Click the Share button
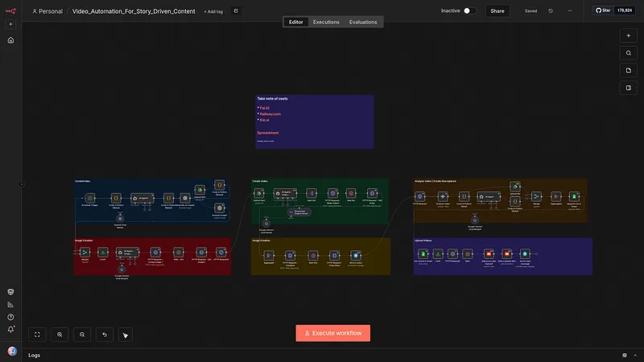644x362 pixels. (x=497, y=11)
